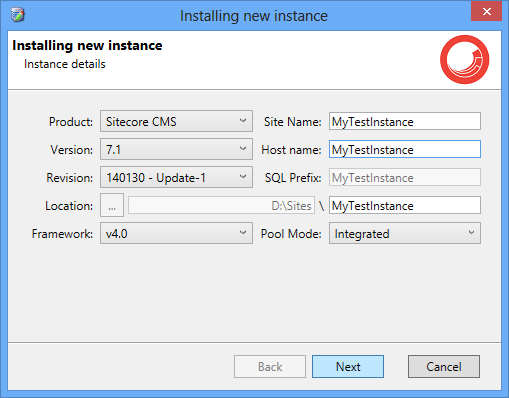
Task: Click the Product label
Action: pyautogui.click(x=71, y=122)
